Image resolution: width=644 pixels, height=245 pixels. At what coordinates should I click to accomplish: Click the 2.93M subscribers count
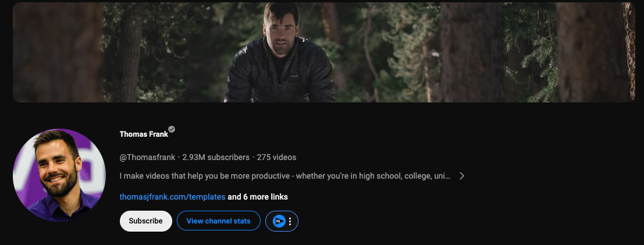tap(216, 157)
